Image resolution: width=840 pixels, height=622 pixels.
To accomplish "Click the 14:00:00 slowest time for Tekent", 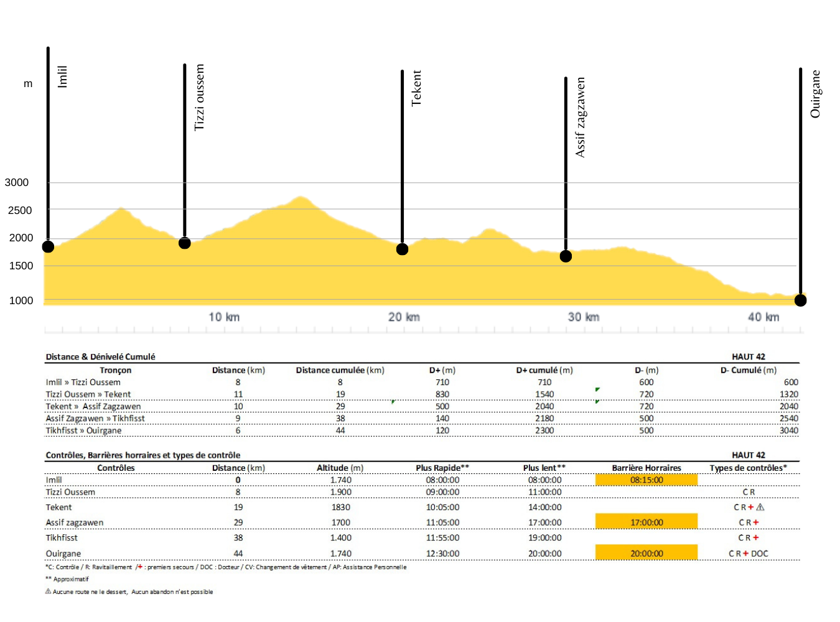I will point(544,508).
